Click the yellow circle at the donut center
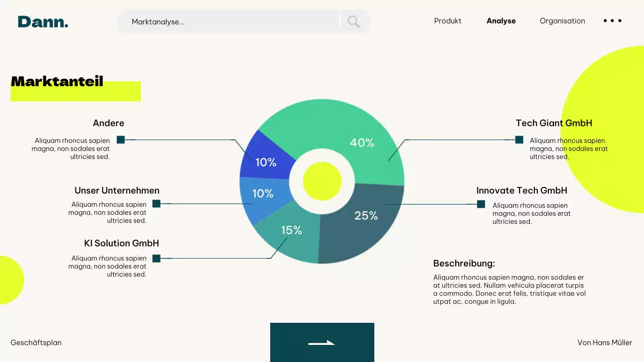Screen dimensions: 644x362 pos(322,181)
